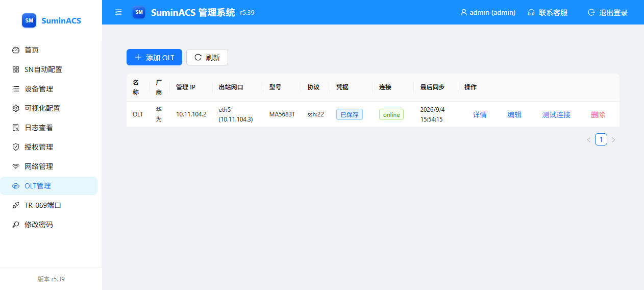Click the MA5683T model cell
The width and height of the screenshot is (644, 290).
tap(282, 114)
